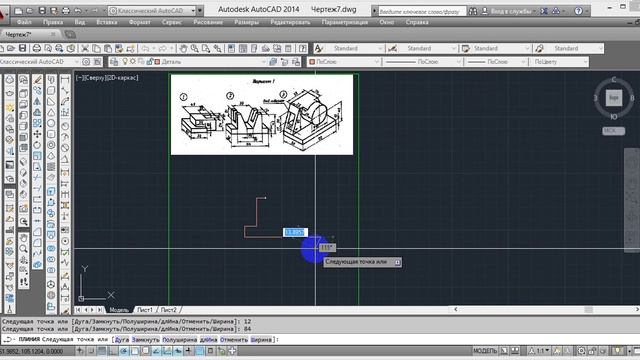Click the Undo arrow in the quick access toolbar

[78, 11]
